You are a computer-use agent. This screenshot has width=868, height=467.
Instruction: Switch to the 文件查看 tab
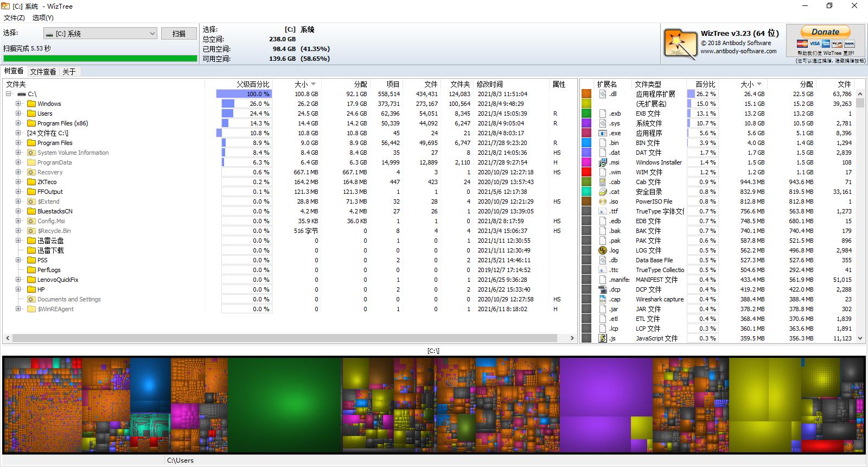43,72
